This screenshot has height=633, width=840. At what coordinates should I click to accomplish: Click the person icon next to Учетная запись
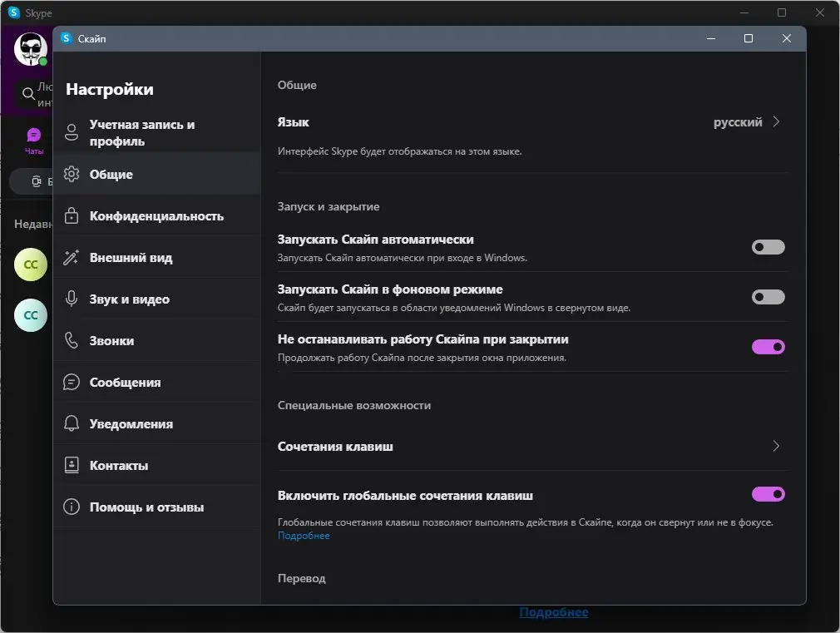pyautogui.click(x=72, y=132)
